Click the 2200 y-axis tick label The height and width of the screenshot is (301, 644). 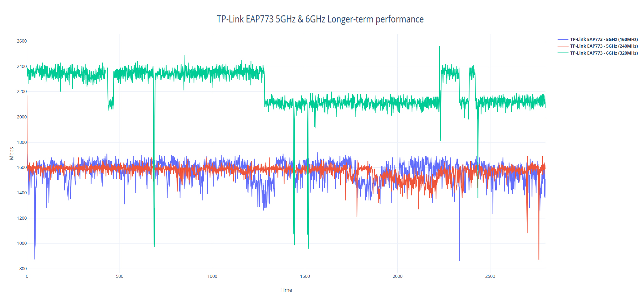pos(22,91)
